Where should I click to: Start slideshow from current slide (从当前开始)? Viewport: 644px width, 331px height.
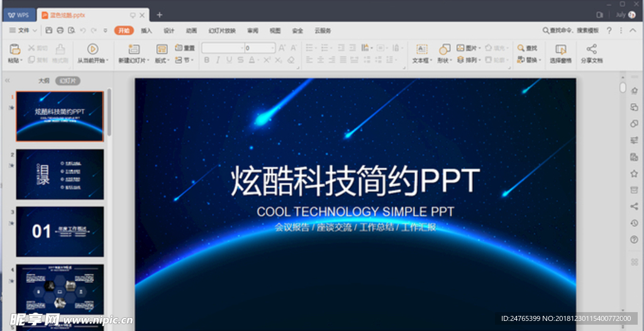[92, 49]
